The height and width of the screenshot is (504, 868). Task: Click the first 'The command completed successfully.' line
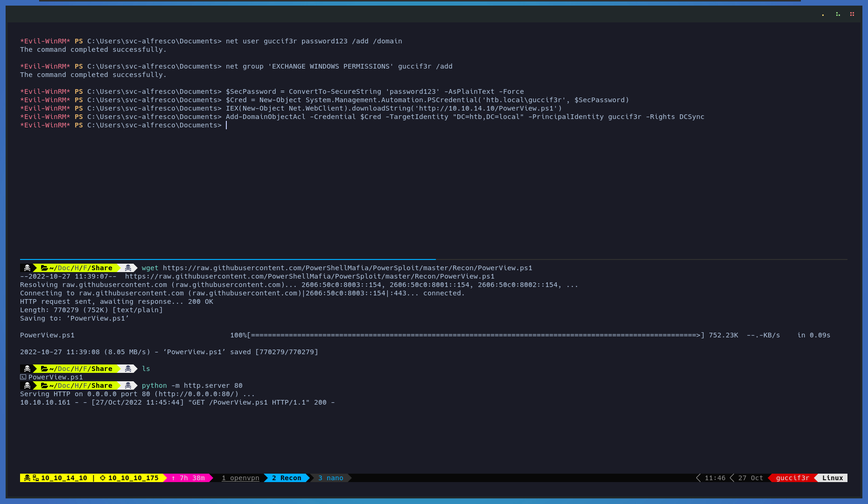point(93,49)
